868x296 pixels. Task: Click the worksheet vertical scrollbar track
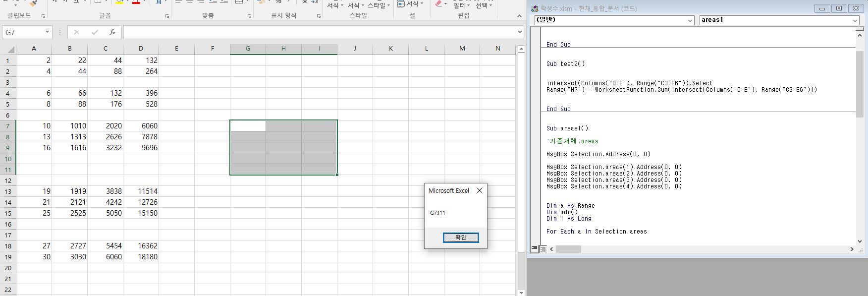tap(521, 270)
